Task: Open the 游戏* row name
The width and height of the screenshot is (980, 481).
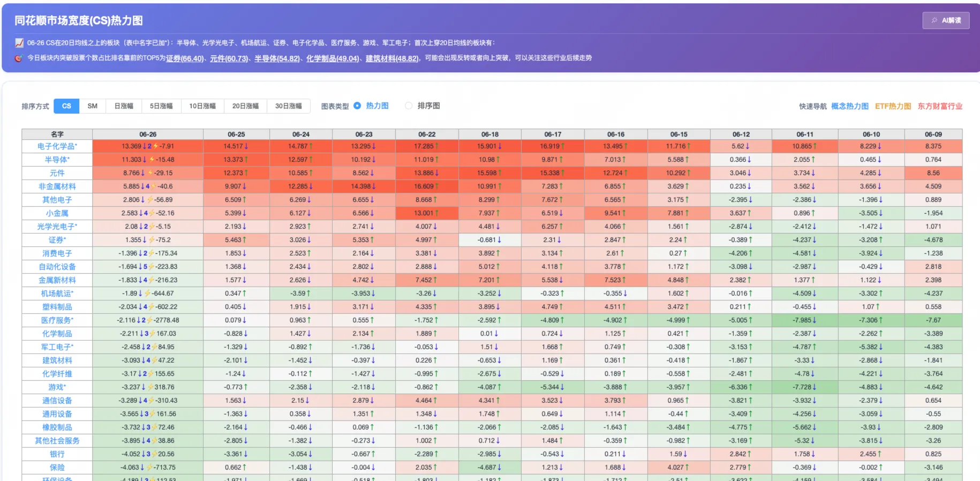Action: point(57,387)
